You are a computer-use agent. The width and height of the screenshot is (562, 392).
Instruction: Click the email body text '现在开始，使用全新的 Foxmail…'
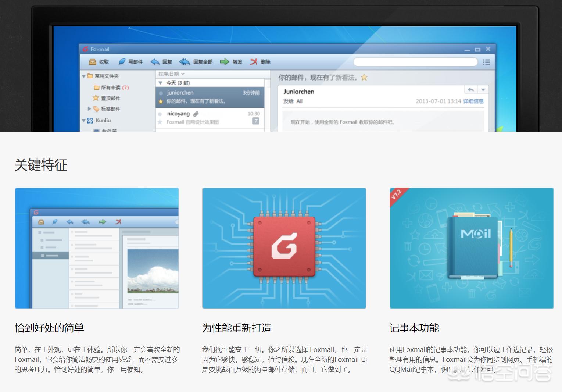pos(343,122)
